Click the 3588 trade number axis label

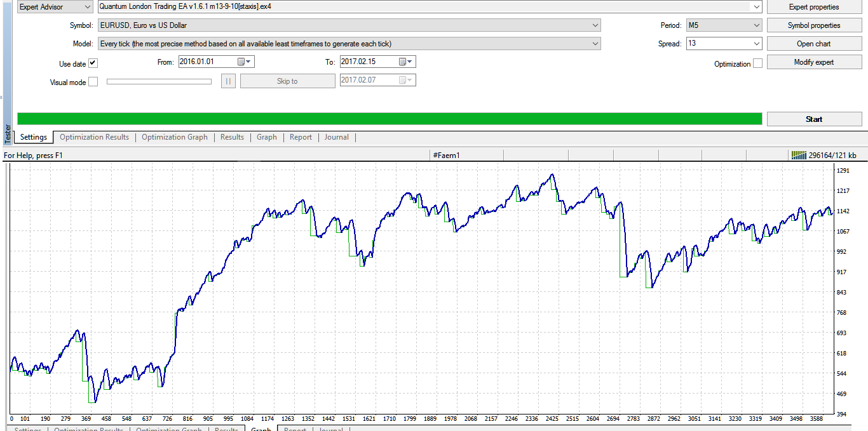click(817, 419)
